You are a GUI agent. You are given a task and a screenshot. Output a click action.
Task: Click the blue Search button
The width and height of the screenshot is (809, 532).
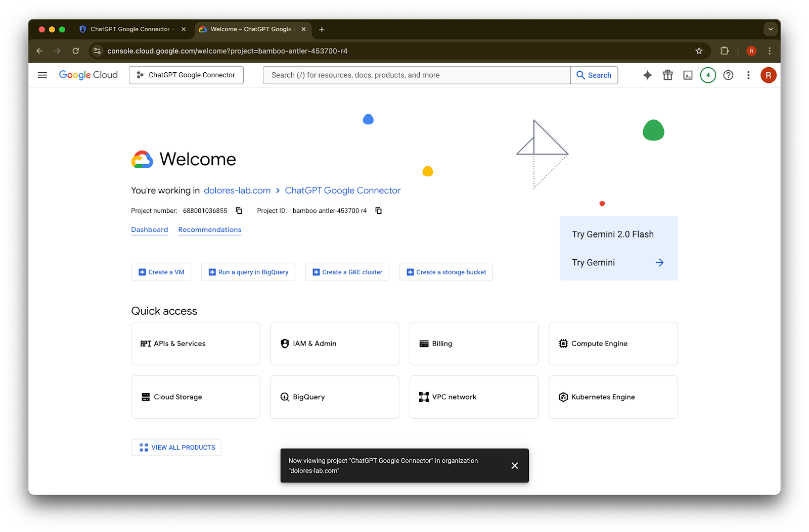tap(594, 75)
